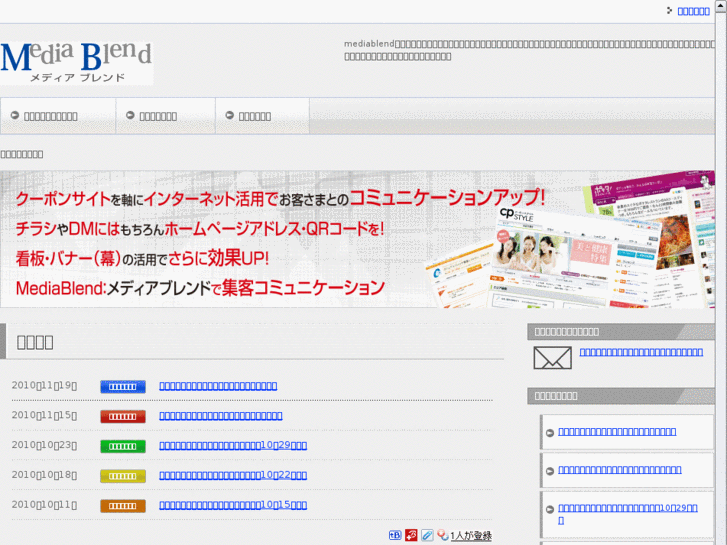Click the envelope mail icon in the sidebar

(x=552, y=358)
